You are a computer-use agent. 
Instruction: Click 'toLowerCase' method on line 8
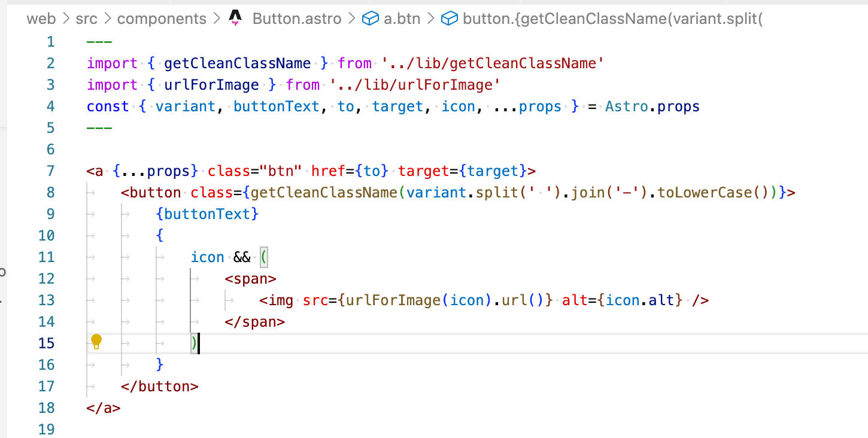pos(705,193)
